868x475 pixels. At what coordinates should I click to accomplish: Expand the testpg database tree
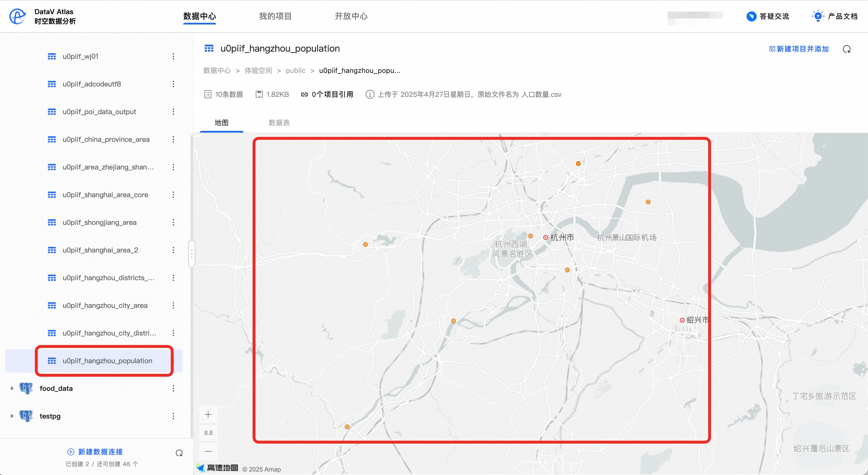tap(12, 416)
